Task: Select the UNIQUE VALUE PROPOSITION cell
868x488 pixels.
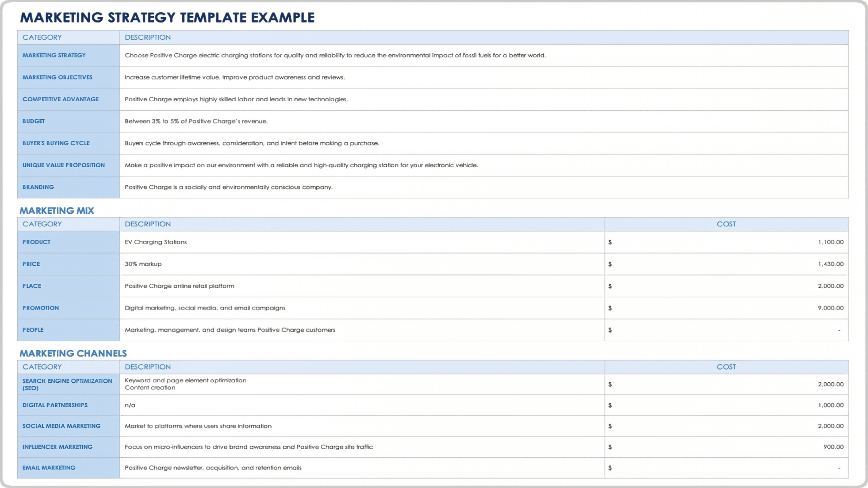Action: point(68,165)
